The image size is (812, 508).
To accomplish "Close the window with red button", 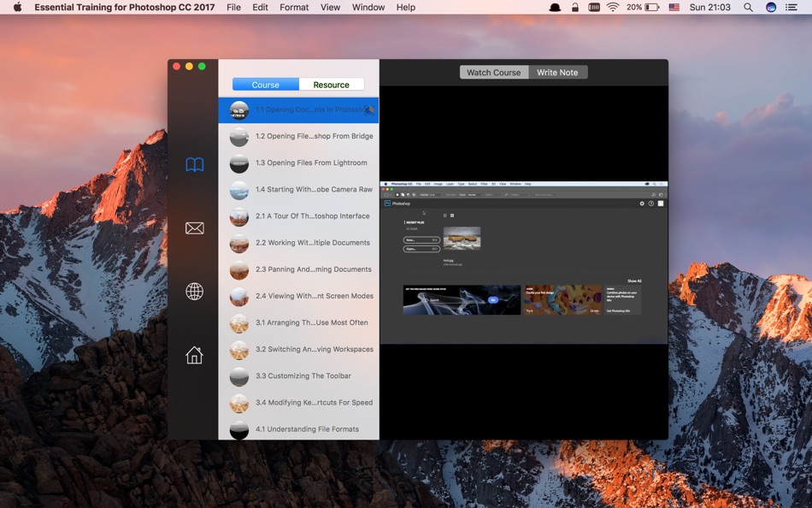I will pyautogui.click(x=177, y=67).
